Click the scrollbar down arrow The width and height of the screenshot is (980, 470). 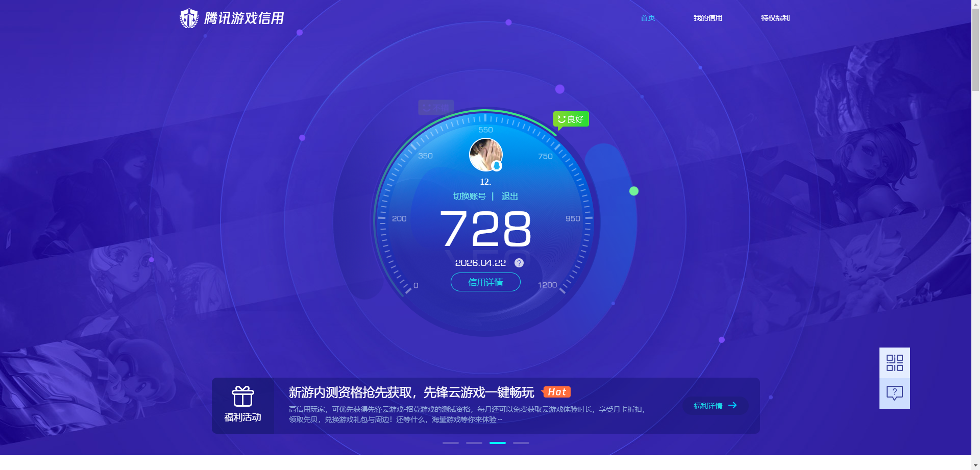pyautogui.click(x=976, y=465)
